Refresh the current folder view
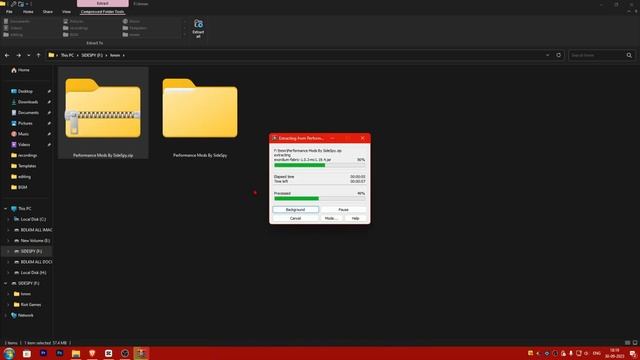The width and height of the screenshot is (640, 360). (558, 55)
